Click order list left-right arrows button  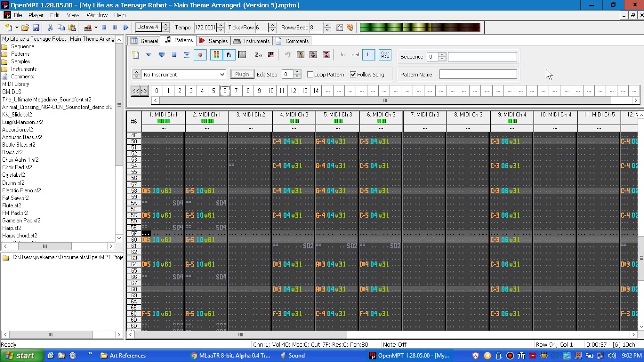click(x=140, y=91)
